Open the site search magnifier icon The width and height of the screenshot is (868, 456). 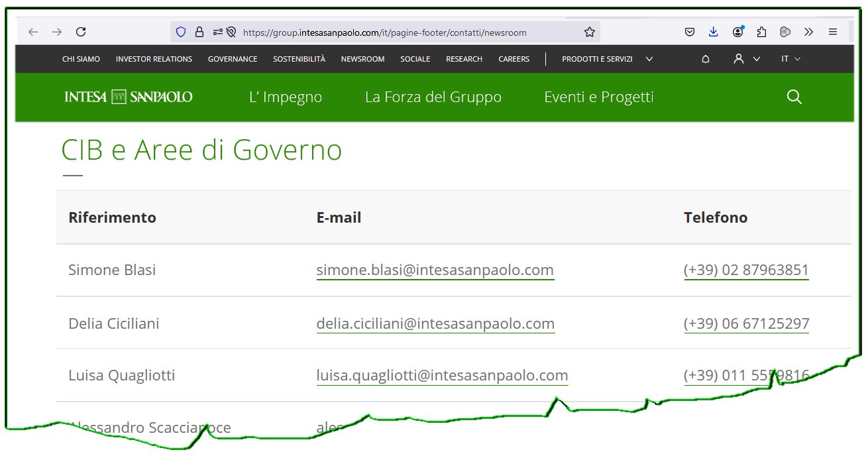(x=794, y=97)
